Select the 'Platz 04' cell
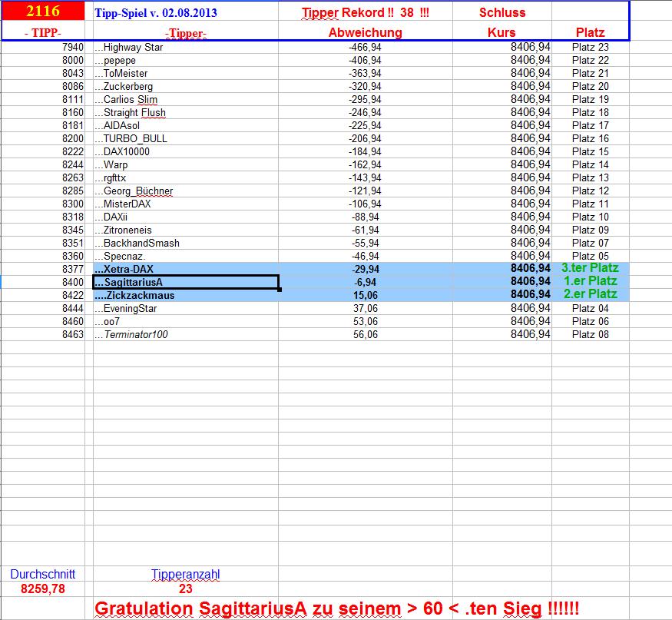The height and width of the screenshot is (620, 672). [x=590, y=309]
